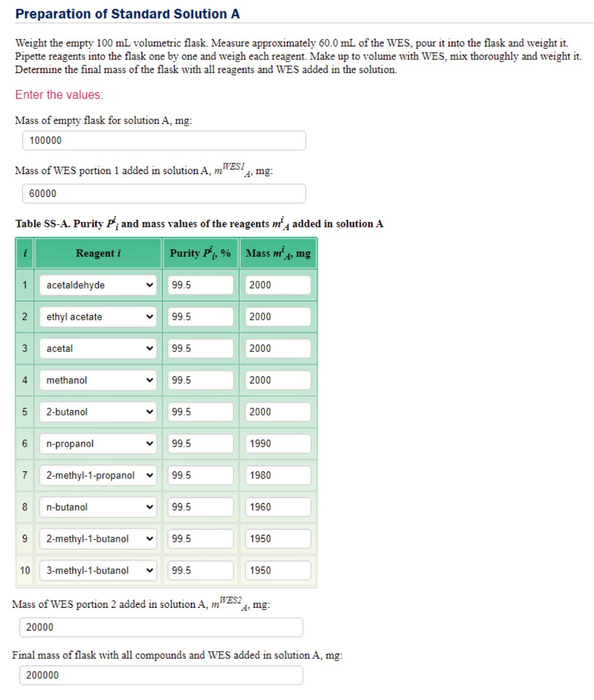The image size is (594, 700).
Task: Expand the 2-butanol reagent dropdown
Action: point(98,412)
